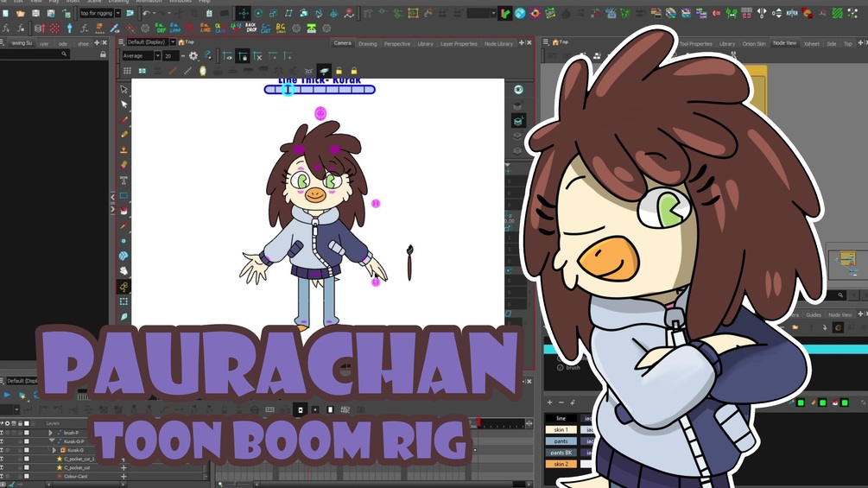The height and width of the screenshot is (488, 868).
Task: Open the Default display dropdown in Timeline
Action: point(22,381)
